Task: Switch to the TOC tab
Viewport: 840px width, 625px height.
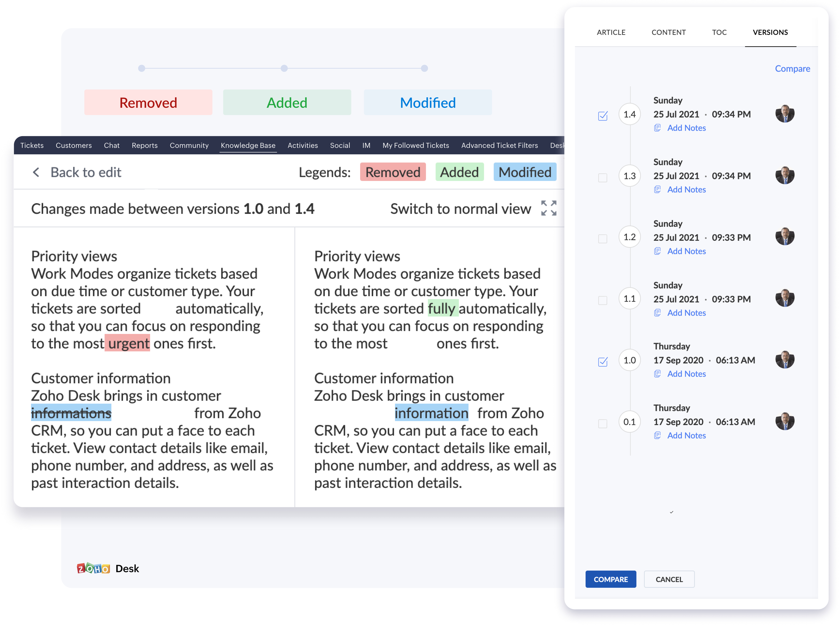Action: (x=719, y=32)
